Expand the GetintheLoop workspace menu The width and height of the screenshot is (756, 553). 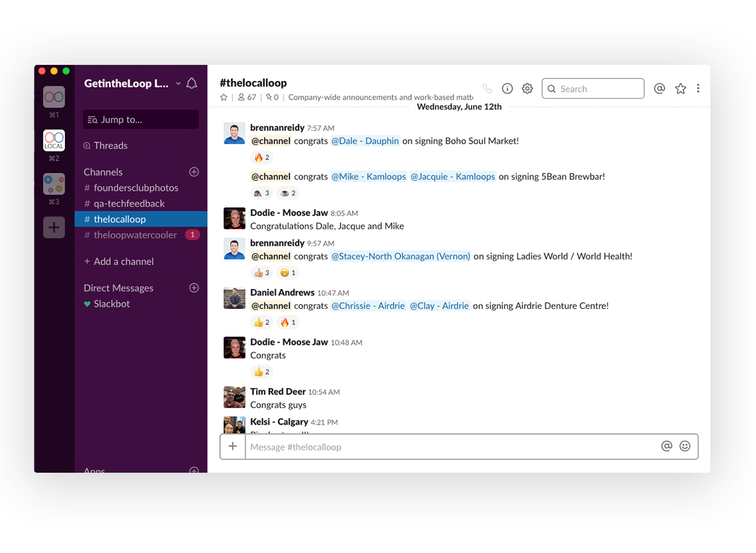tap(132, 83)
